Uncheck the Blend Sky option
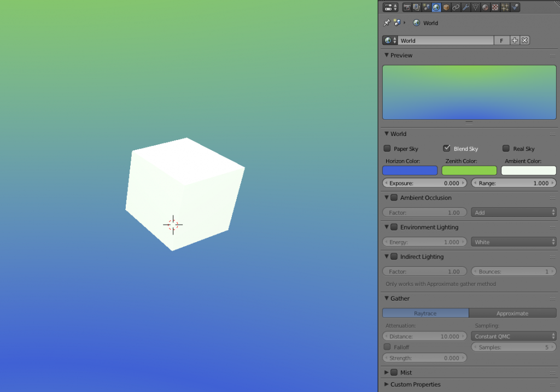 pos(447,149)
